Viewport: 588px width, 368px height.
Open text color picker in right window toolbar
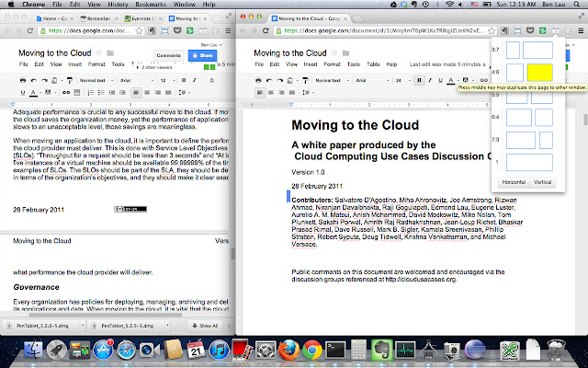[451, 80]
